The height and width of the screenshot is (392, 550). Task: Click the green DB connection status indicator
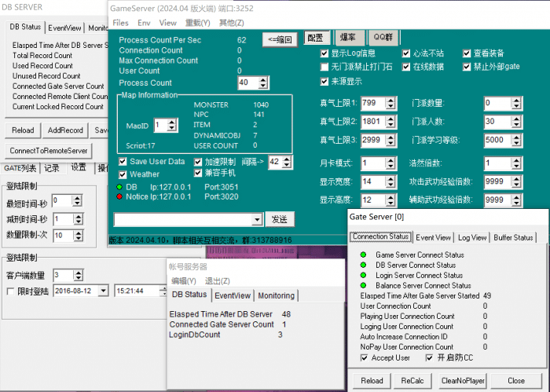pos(119,187)
